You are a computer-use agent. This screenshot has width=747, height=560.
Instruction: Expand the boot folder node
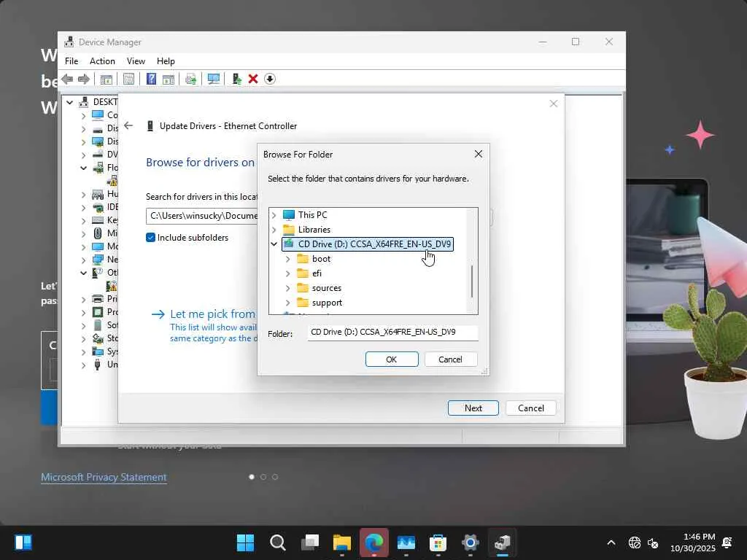click(x=287, y=259)
